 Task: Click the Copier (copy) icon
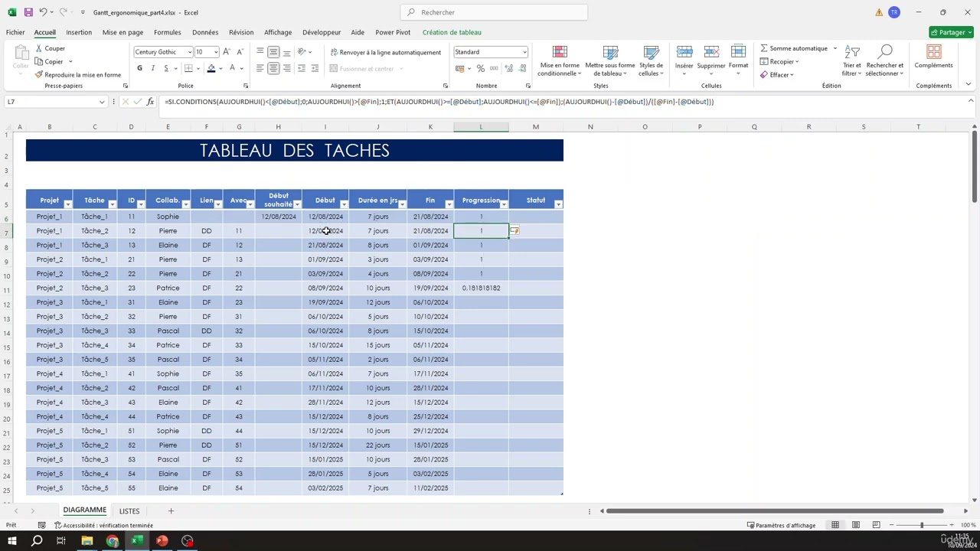click(39, 61)
